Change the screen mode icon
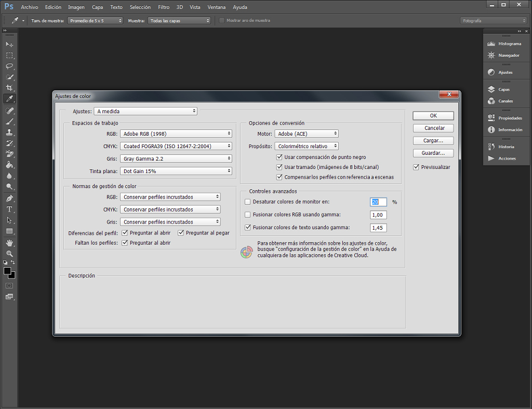532x409 pixels. 9,297
